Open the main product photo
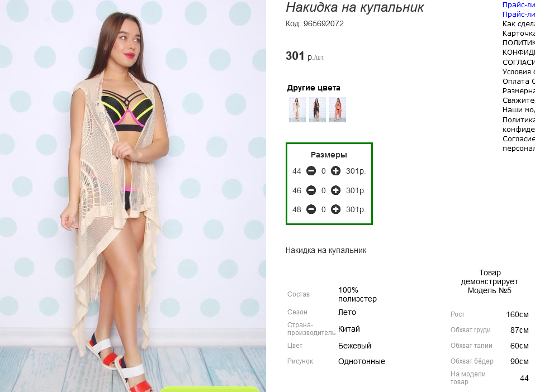The image size is (535, 392). (132, 195)
